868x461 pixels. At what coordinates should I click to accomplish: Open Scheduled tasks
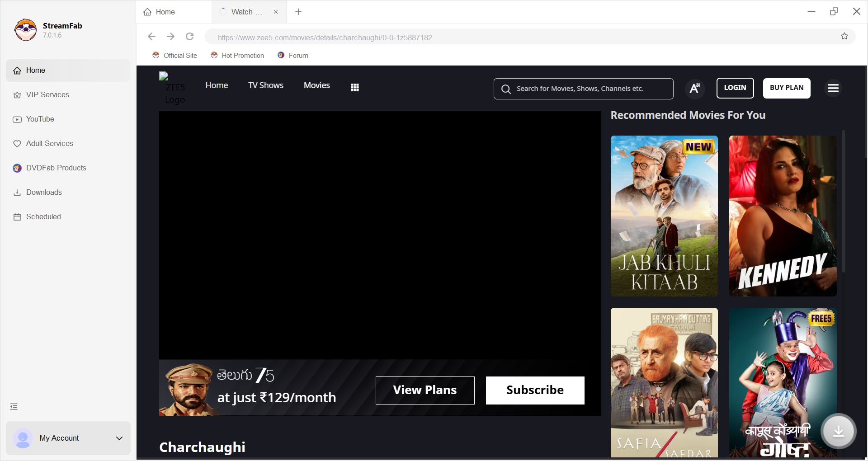click(43, 216)
